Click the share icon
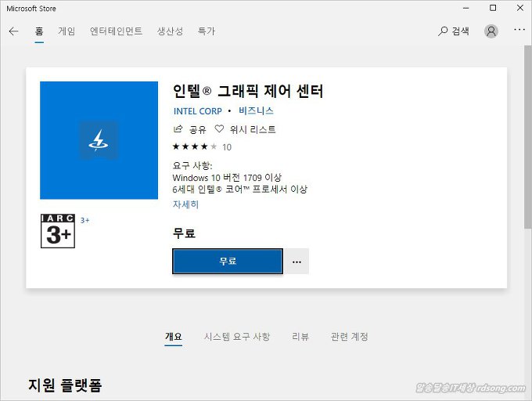Image resolution: width=532 pixels, height=401 pixels. 178,129
